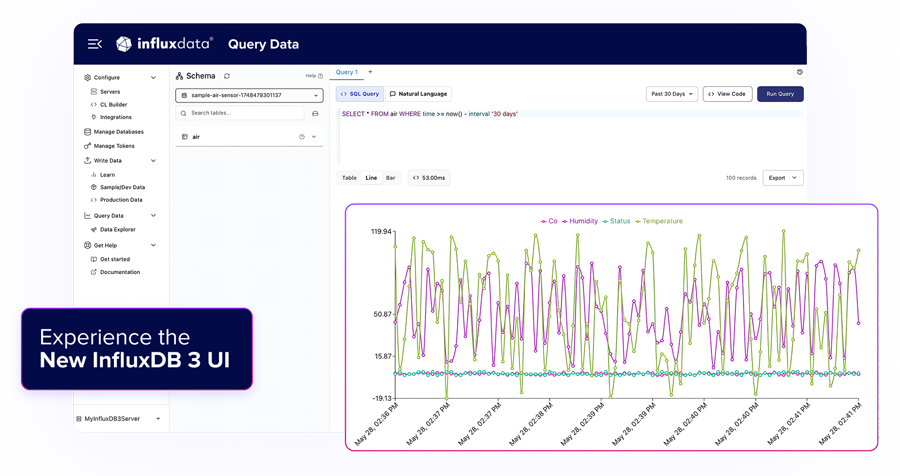
Task: Click the View Code button
Action: (727, 94)
